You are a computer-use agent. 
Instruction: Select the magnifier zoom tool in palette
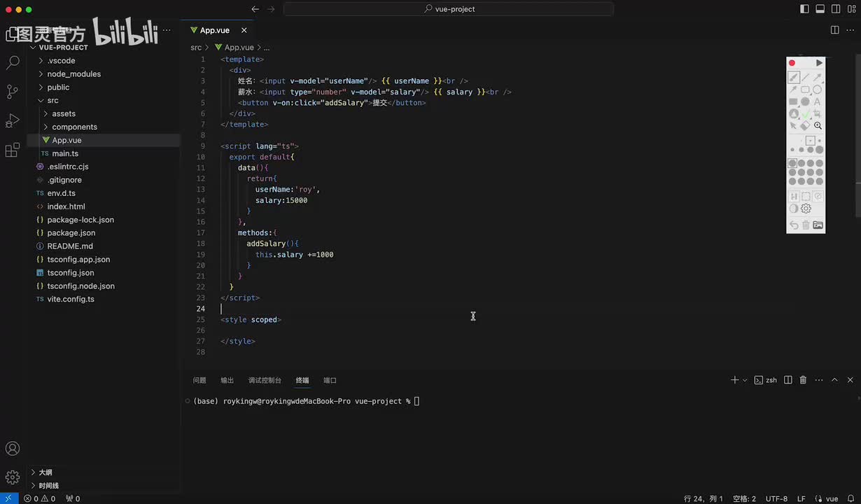tap(818, 125)
